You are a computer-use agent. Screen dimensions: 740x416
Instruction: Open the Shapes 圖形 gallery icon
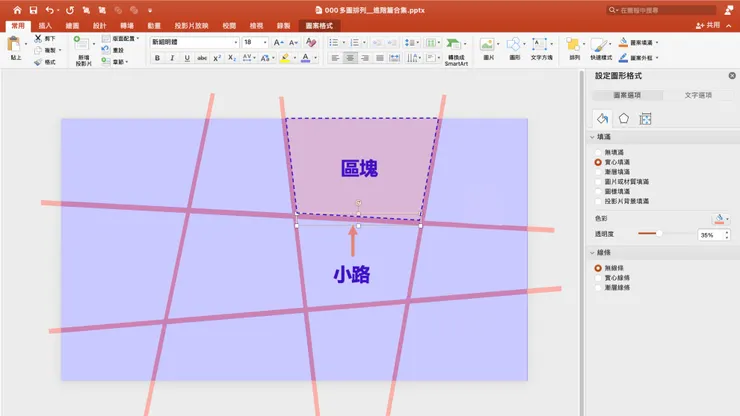point(513,44)
